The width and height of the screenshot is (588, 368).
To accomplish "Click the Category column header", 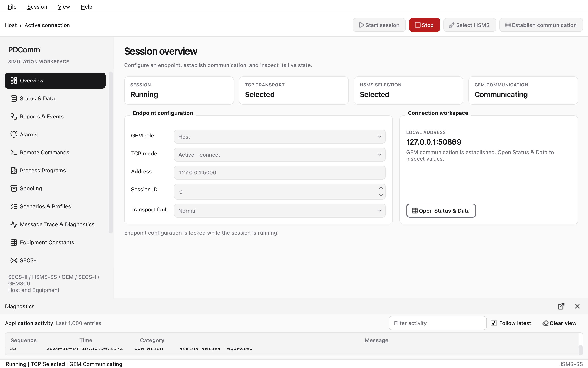I will (152, 340).
